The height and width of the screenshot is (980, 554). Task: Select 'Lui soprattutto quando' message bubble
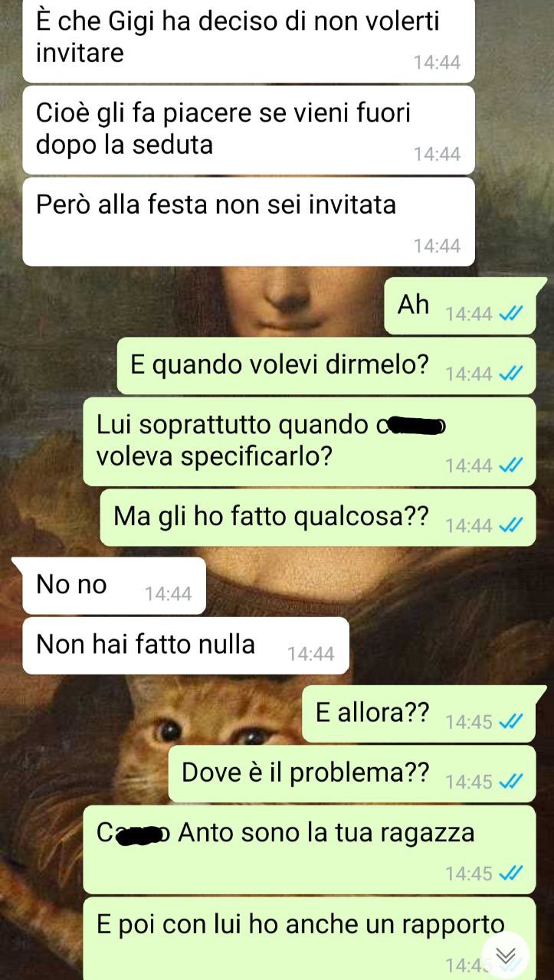point(310,442)
